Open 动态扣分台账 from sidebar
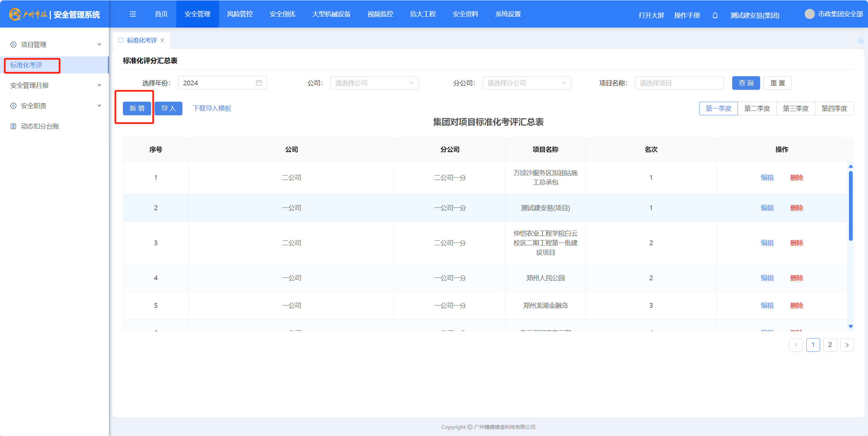 tap(40, 126)
